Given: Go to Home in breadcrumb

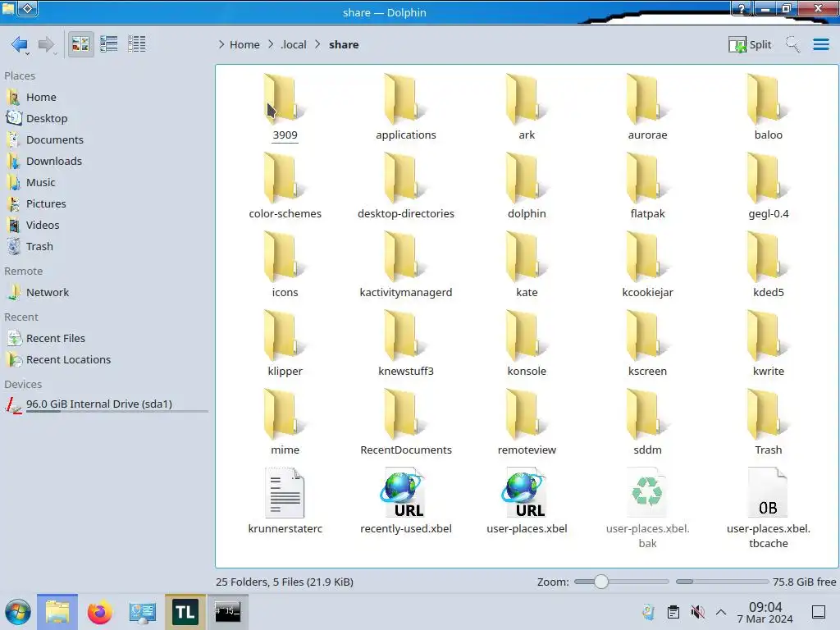Looking at the screenshot, I should (x=244, y=44).
